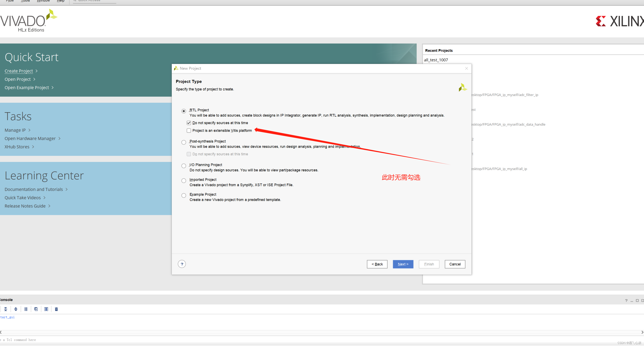The height and width of the screenshot is (346, 644).
Task: Click the Xilinx logo
Action: pos(619,21)
